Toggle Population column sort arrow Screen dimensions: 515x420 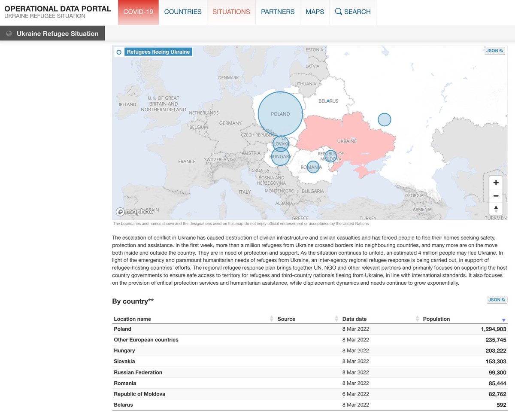[504, 320]
